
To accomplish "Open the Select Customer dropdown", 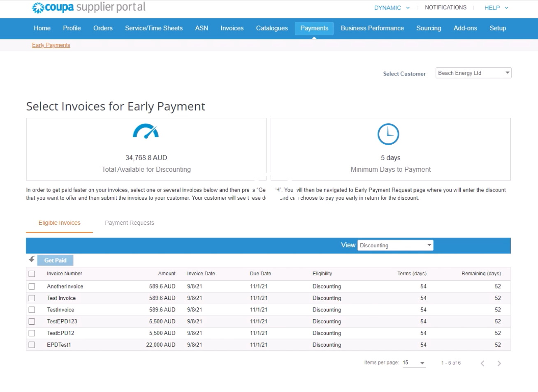I will tap(473, 73).
